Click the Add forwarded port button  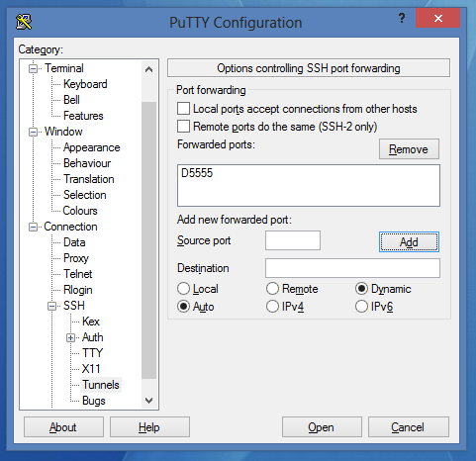409,242
